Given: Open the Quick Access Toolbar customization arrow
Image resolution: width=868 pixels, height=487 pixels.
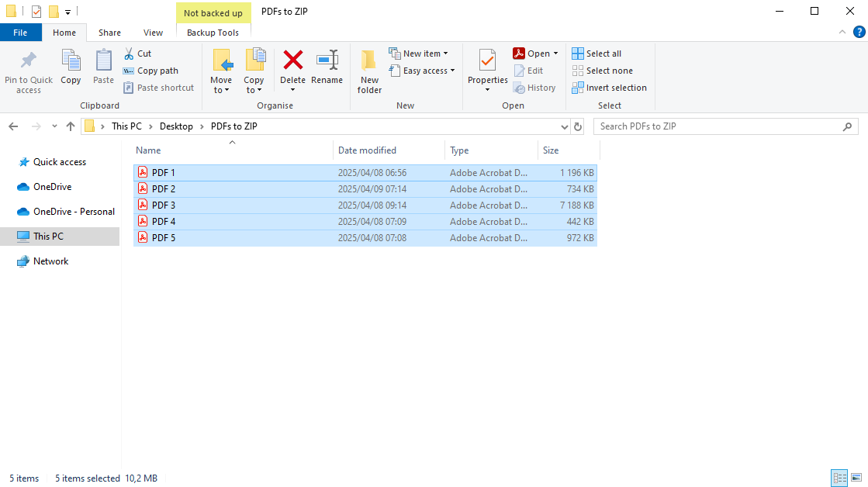Looking at the screenshot, I should [x=68, y=11].
